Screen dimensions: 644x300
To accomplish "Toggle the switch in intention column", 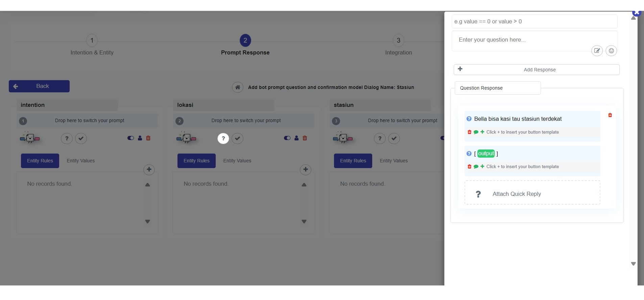I will pyautogui.click(x=130, y=138).
